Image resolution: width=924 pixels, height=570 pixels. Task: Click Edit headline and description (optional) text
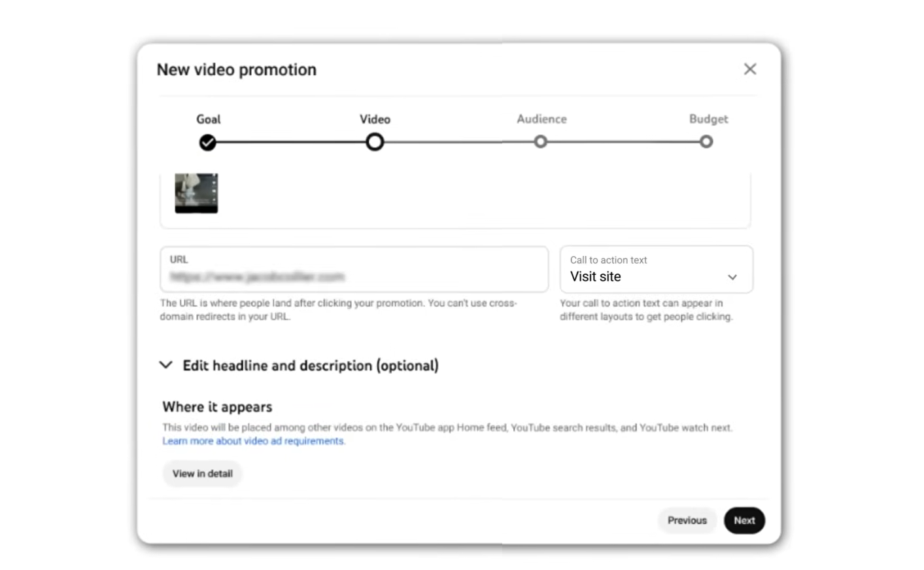click(x=311, y=366)
